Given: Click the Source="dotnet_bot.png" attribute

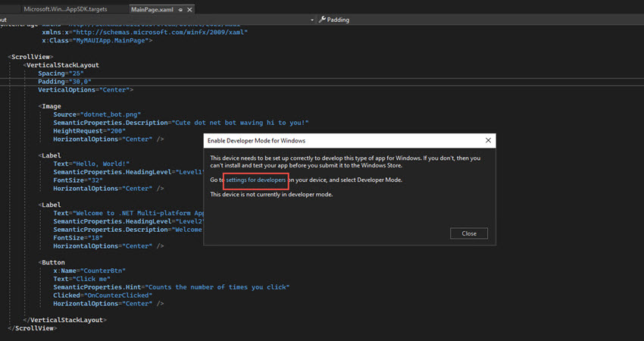Looking at the screenshot, I should (x=97, y=114).
